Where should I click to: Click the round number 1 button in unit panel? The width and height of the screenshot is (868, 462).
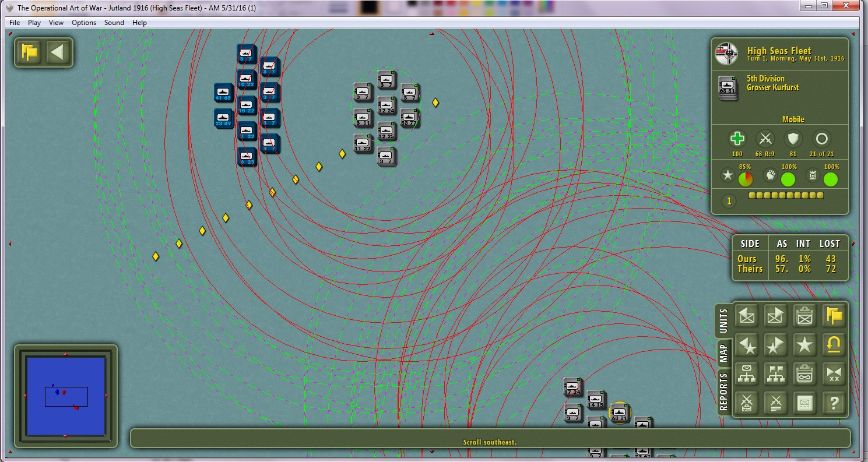[728, 202]
